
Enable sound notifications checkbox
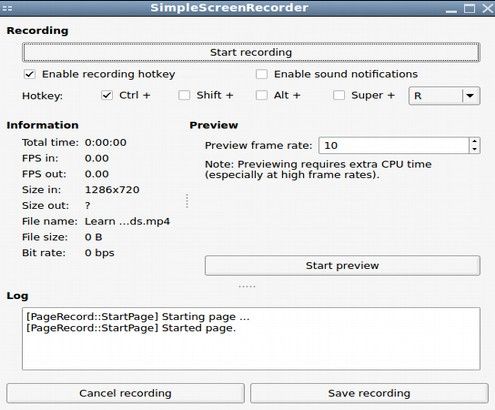click(262, 74)
